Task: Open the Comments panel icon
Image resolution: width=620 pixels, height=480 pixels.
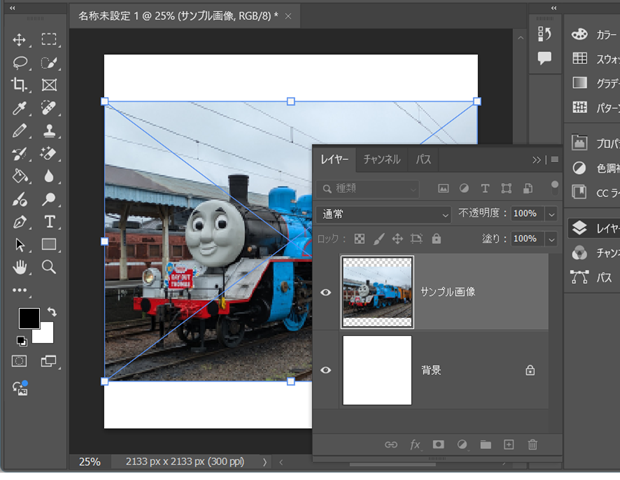Action: tap(544, 58)
